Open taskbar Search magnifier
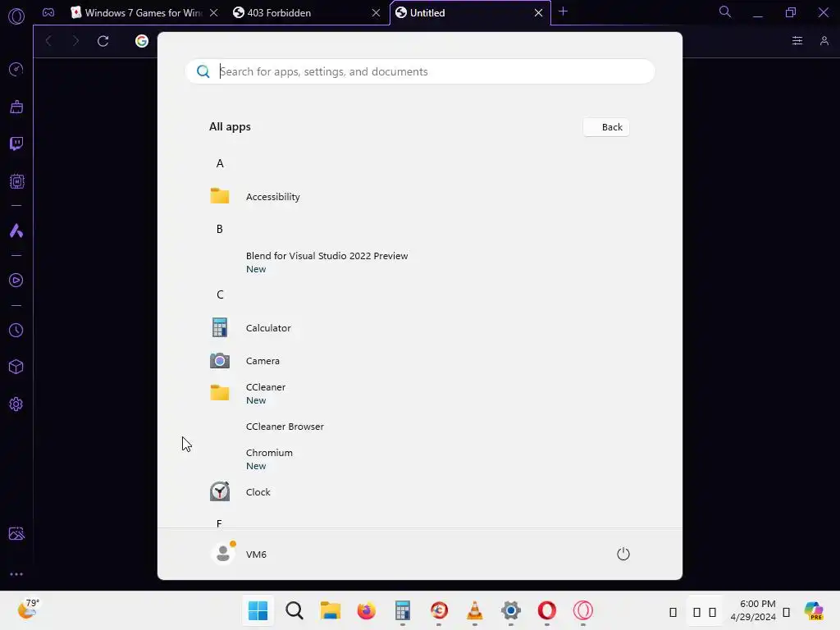 (x=294, y=610)
